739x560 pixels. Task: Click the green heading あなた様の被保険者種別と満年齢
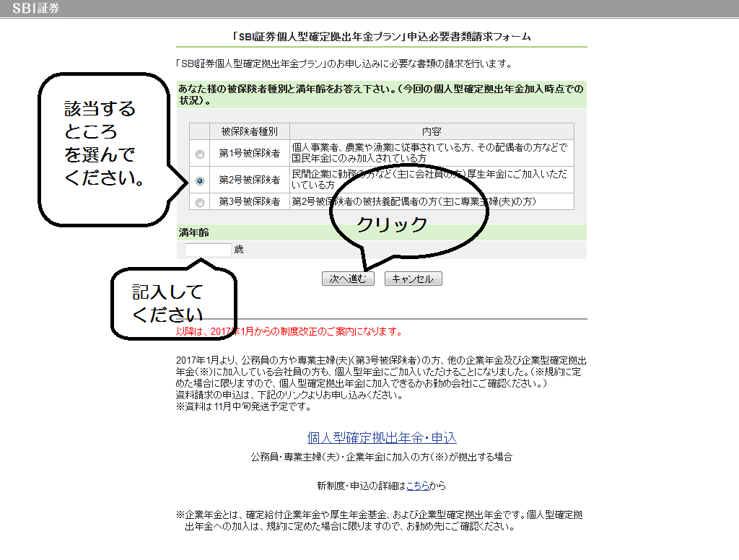pos(381,95)
